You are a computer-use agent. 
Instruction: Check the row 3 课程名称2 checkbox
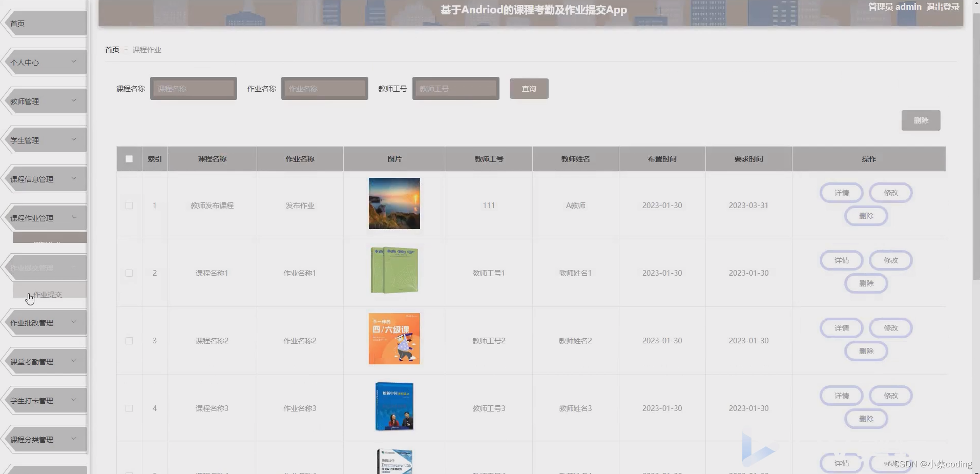[x=129, y=341]
